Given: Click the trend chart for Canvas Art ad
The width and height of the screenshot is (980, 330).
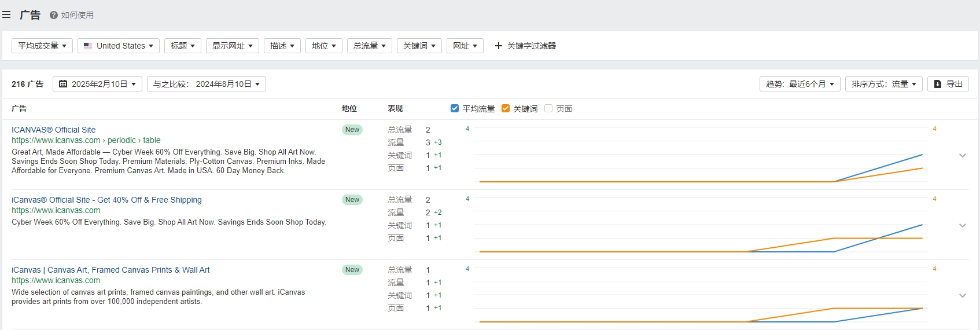Looking at the screenshot, I should [701, 295].
